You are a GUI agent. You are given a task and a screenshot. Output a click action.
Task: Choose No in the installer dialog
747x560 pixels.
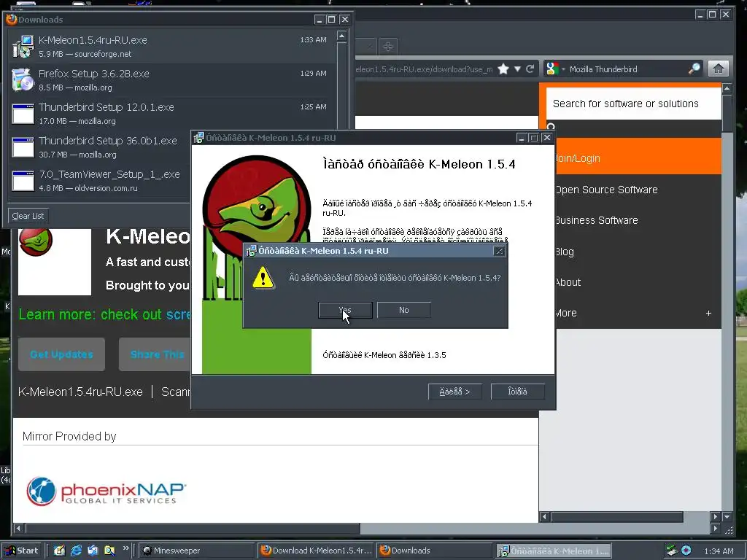pos(404,310)
